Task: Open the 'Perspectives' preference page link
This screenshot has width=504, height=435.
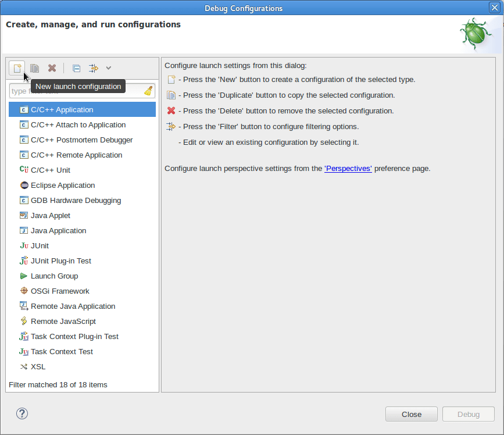Action: tap(348, 168)
